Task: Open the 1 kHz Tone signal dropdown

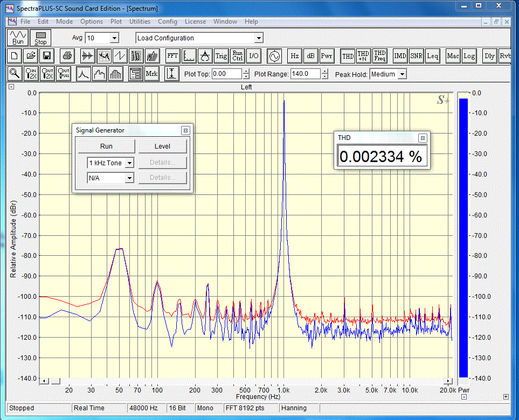Action: coord(129,163)
